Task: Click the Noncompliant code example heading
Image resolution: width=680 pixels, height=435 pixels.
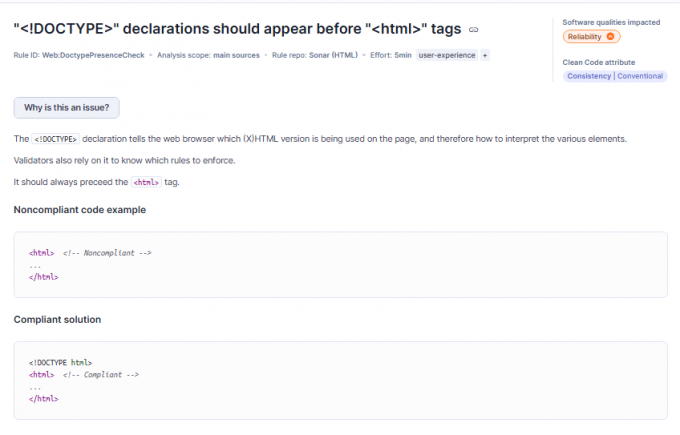Action: tap(80, 210)
